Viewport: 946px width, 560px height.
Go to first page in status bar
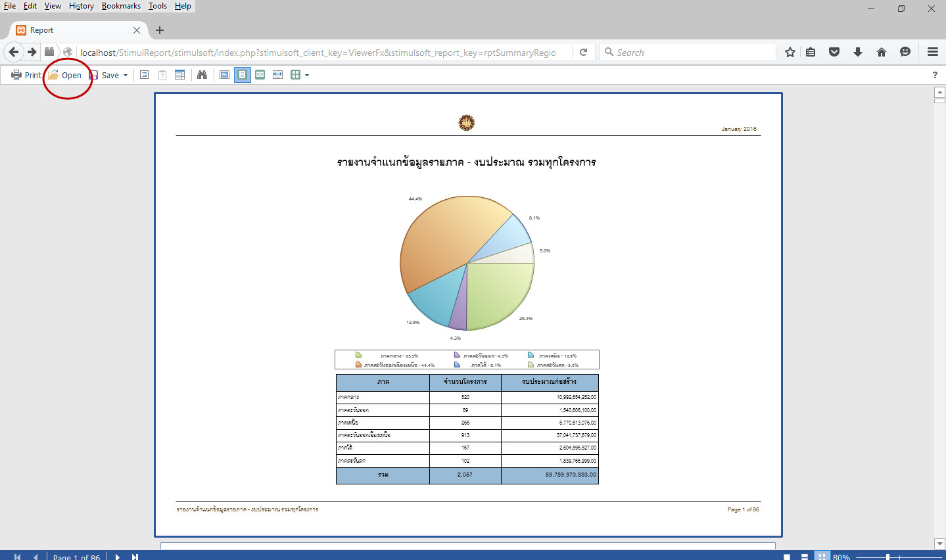click(x=17, y=557)
